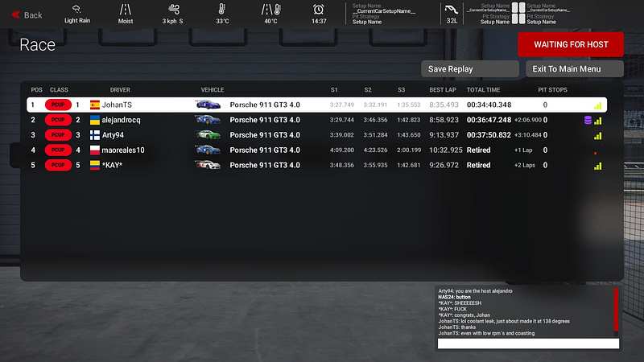Click JohanTS PCUP class badge
This screenshot has height=362, width=644.
[x=58, y=105]
